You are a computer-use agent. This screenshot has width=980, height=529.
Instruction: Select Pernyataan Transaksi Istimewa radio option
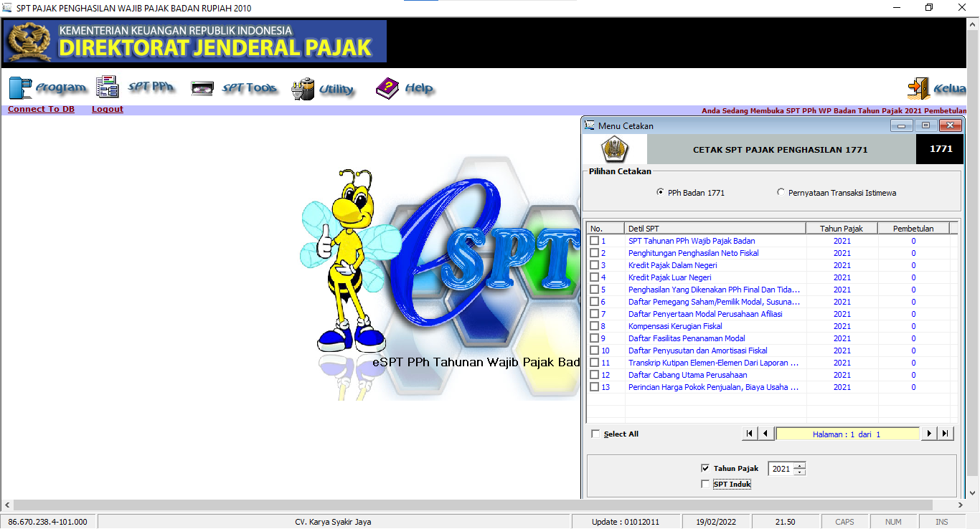coord(781,192)
